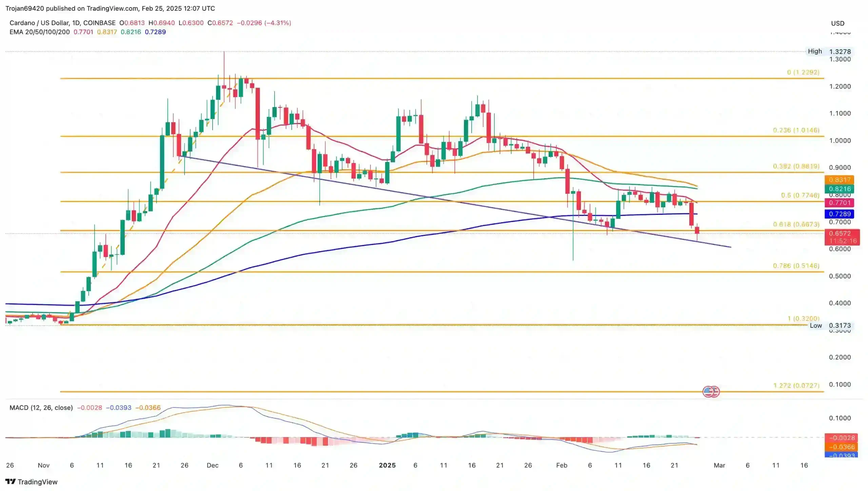Click the MACD (12, 26, close) indicator legend

pyautogui.click(x=41, y=407)
